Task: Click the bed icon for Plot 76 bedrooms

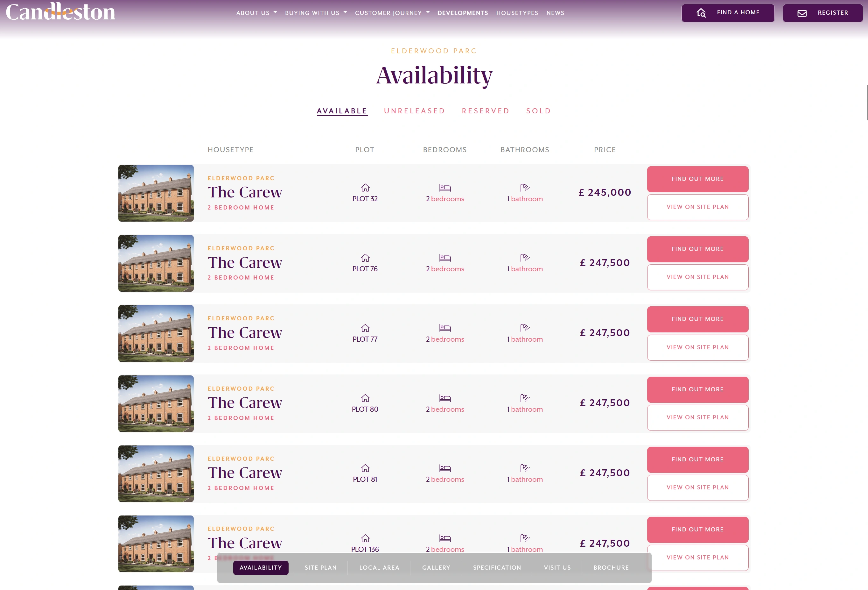Action: (x=445, y=258)
